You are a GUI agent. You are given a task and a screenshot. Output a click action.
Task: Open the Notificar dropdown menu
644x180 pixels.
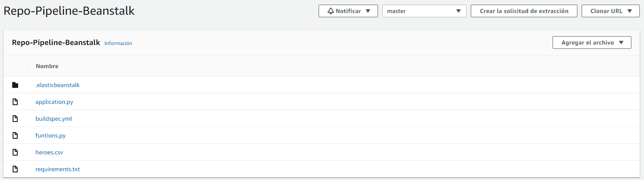coord(348,11)
